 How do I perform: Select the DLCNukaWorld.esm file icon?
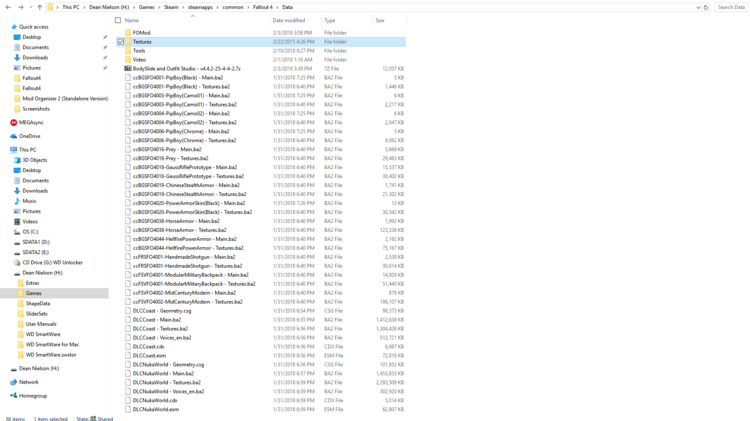(128, 410)
